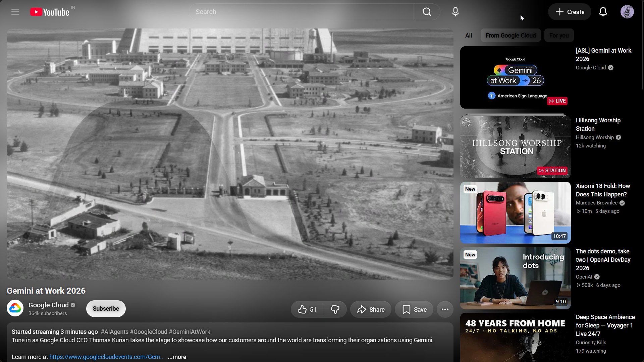Viewport: 644px width, 362px height.
Task: Save video to a playlist
Action: point(414,309)
